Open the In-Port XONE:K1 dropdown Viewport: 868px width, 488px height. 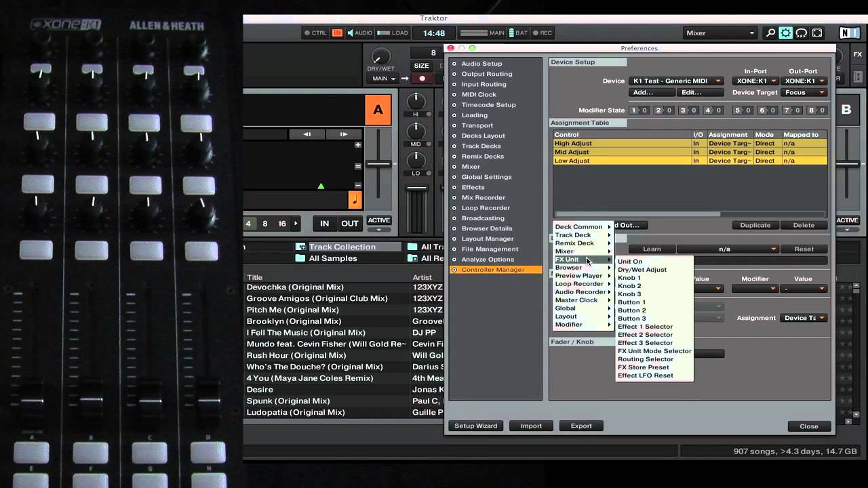pos(755,81)
